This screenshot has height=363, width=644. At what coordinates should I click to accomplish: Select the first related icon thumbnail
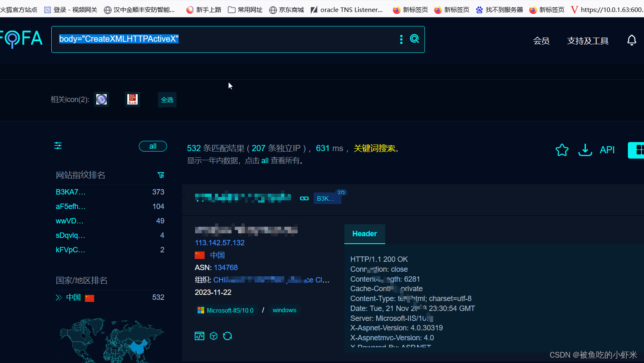101,99
